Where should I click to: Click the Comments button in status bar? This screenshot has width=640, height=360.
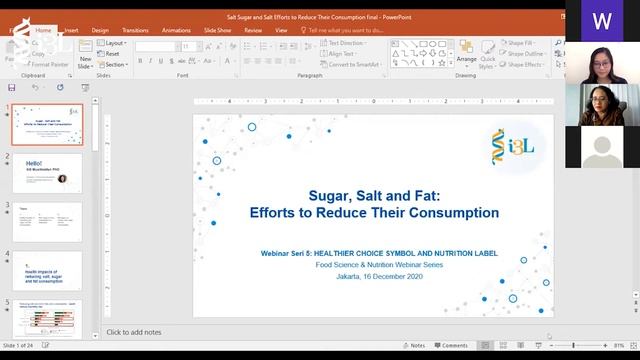coord(451,345)
